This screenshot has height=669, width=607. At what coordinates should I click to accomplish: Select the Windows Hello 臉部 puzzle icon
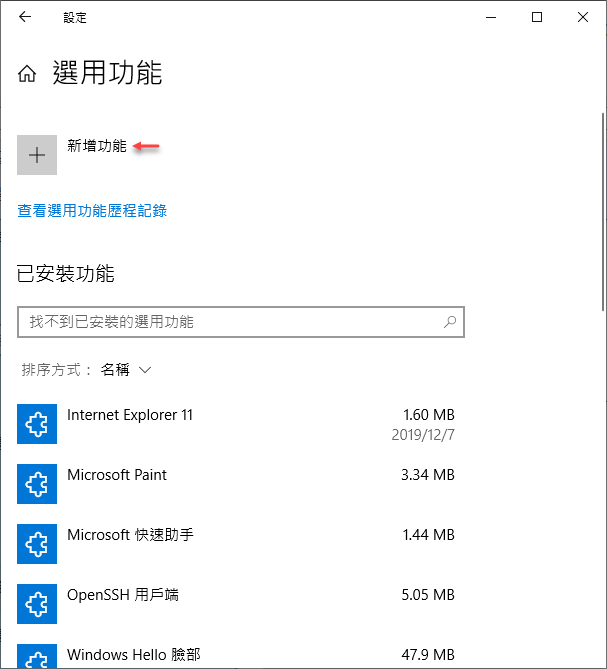[x=37, y=656]
